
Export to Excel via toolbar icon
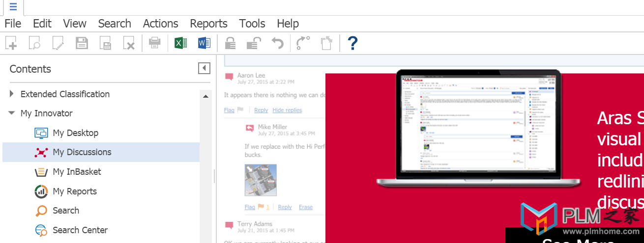(181, 43)
